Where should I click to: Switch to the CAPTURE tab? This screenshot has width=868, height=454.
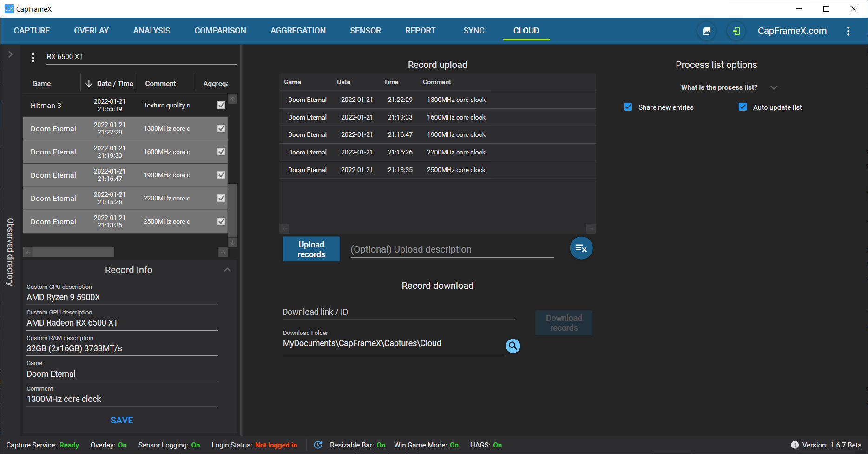coord(32,31)
